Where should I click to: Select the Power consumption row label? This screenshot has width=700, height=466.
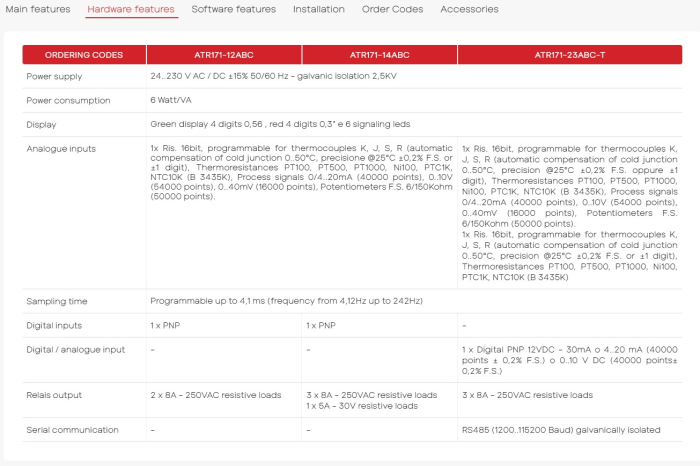(x=68, y=100)
